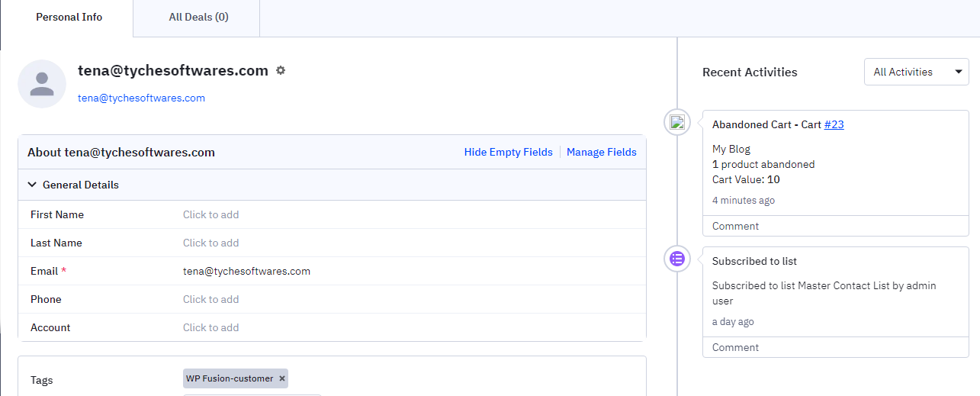The height and width of the screenshot is (396, 980).
Task: Click the 'My Blog' text
Action: 731,150
